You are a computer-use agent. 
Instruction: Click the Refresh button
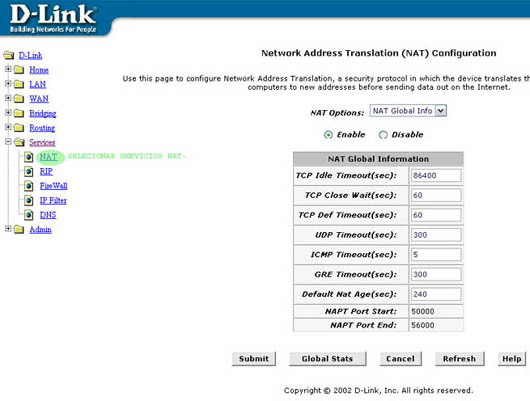[459, 359]
